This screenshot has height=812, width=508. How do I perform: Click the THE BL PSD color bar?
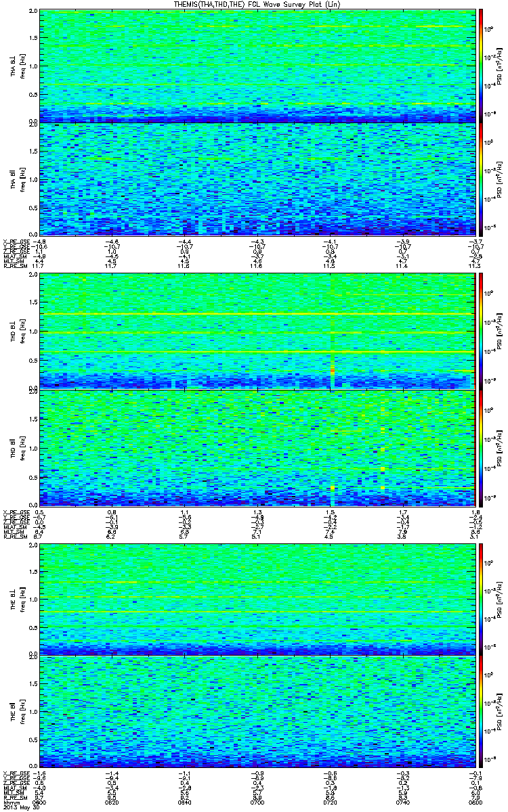[x=481, y=599]
